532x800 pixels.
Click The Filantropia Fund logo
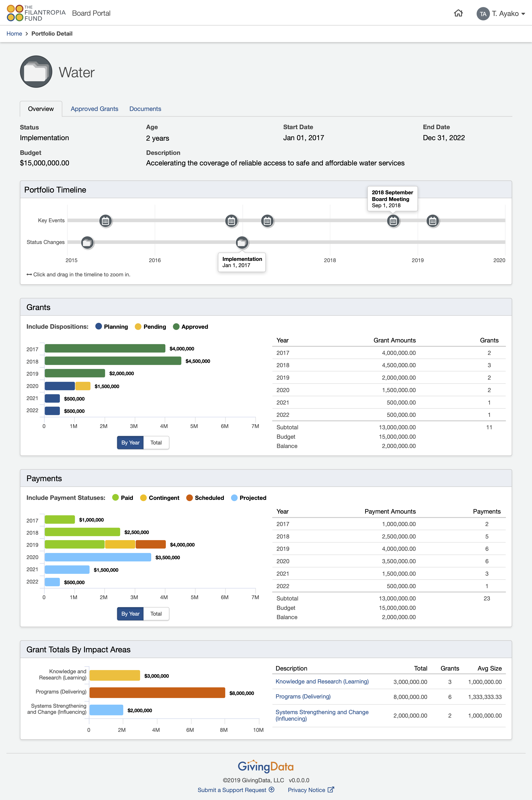36,13
